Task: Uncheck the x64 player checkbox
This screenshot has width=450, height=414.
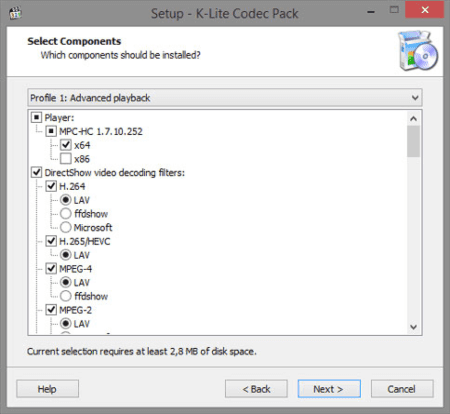Action: 66,145
